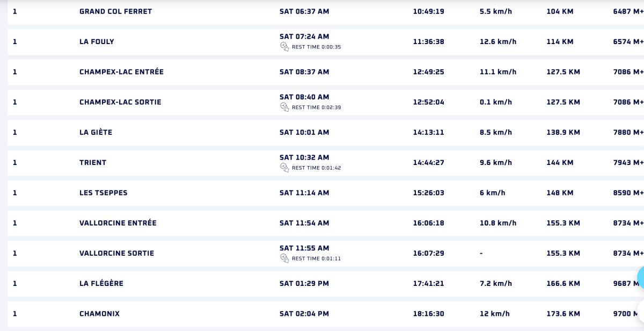Click the SAT 02:04 PM arrival time

point(304,314)
